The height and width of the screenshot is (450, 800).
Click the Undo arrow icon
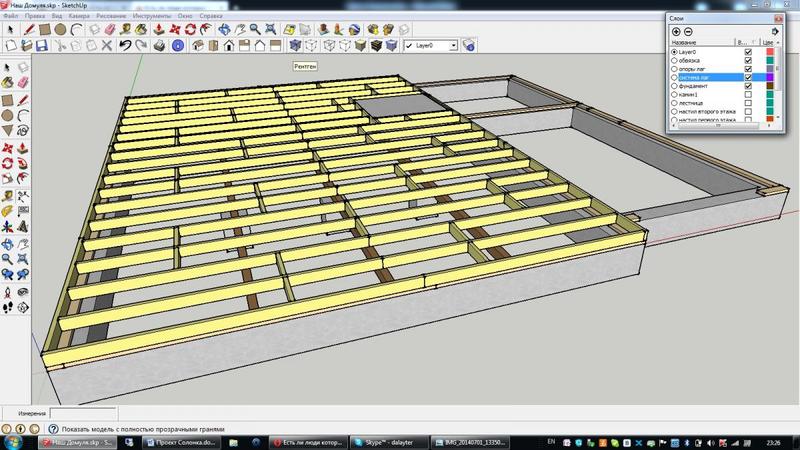(126, 45)
